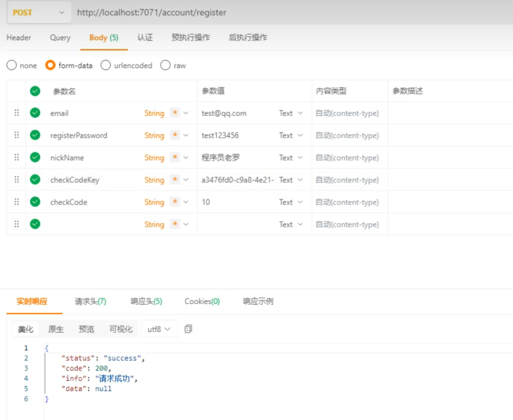
Task: Toggle the select-all checkbox in table header
Action: tap(35, 91)
